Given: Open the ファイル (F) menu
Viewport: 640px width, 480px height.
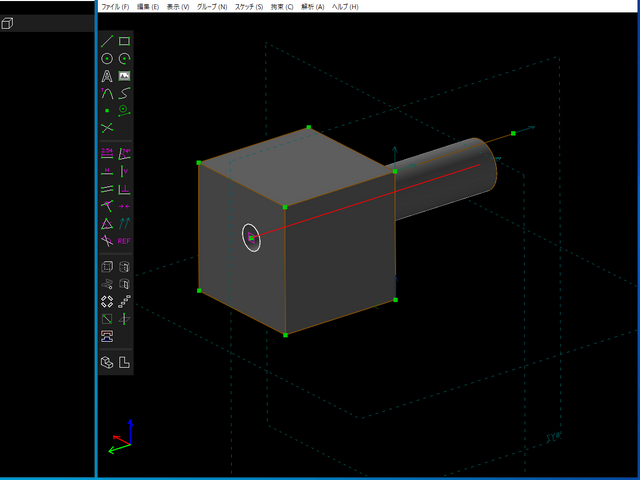Looking at the screenshot, I should pyautogui.click(x=115, y=6).
